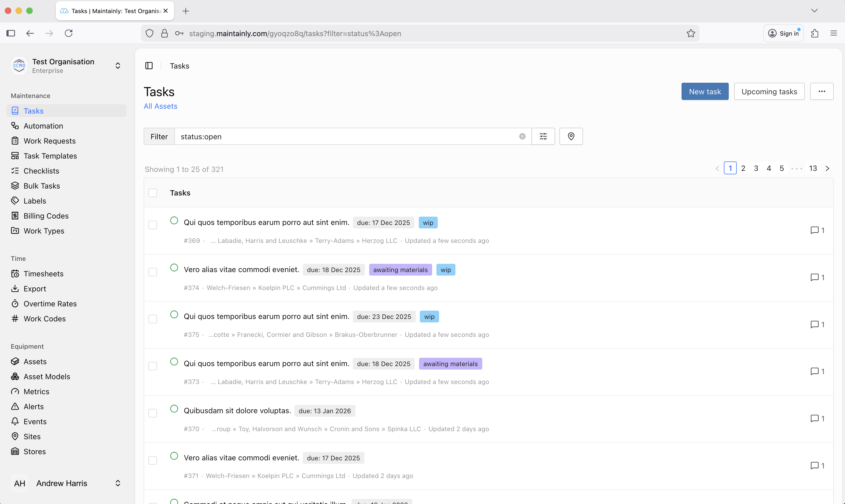The image size is (845, 504).
Task: Go to Timesheets in the sidebar
Action: point(43,273)
